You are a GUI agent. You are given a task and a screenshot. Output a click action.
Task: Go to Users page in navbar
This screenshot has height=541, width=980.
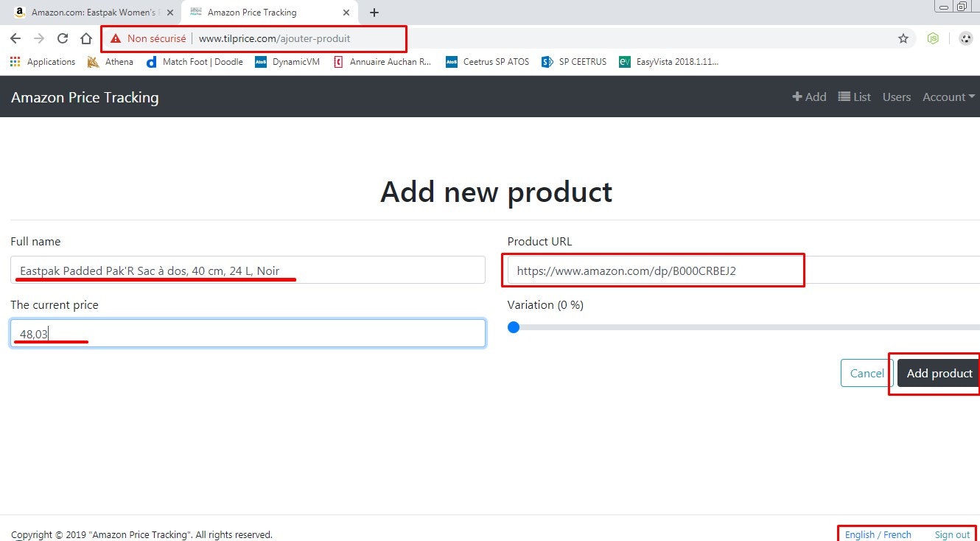tap(897, 97)
